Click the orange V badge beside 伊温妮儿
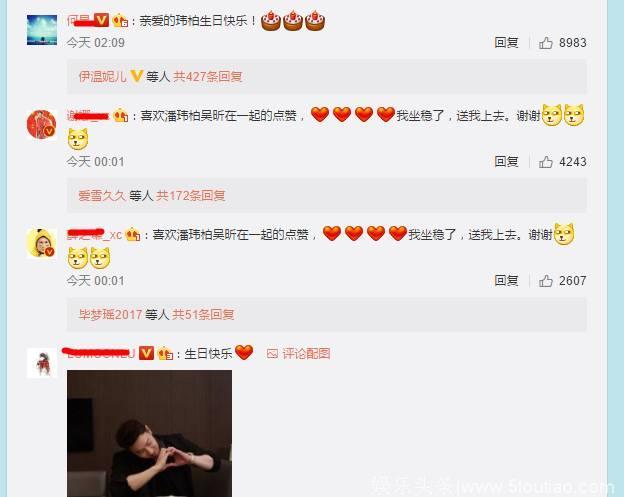The height and width of the screenshot is (497, 624). pyautogui.click(x=136, y=76)
